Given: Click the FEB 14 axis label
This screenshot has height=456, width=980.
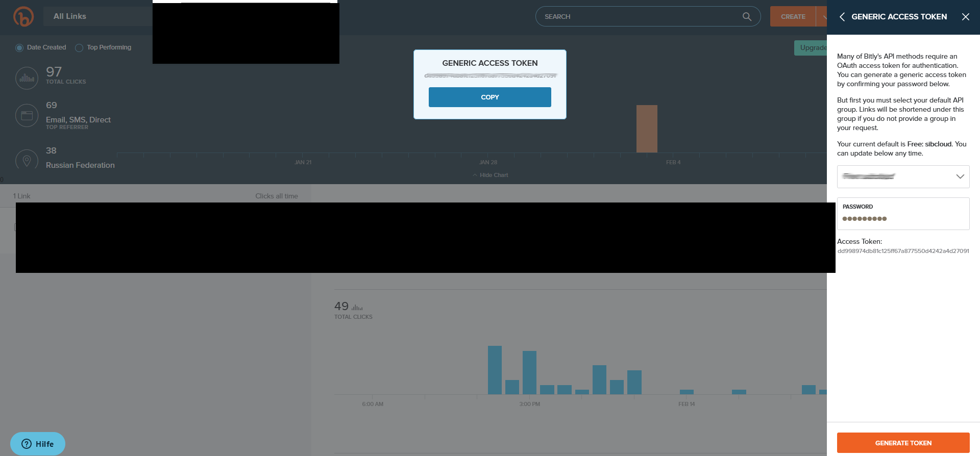Looking at the screenshot, I should tap(687, 404).
